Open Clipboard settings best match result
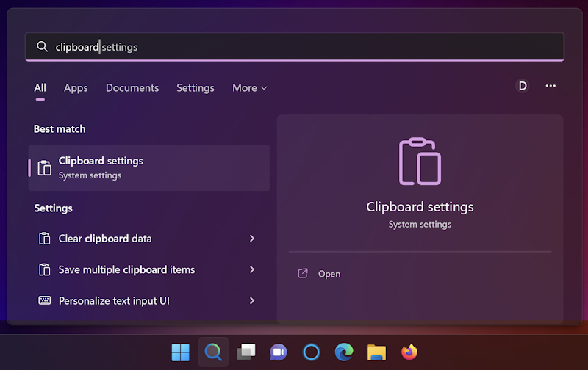Image resolution: width=588 pixels, height=370 pixels. coord(149,168)
